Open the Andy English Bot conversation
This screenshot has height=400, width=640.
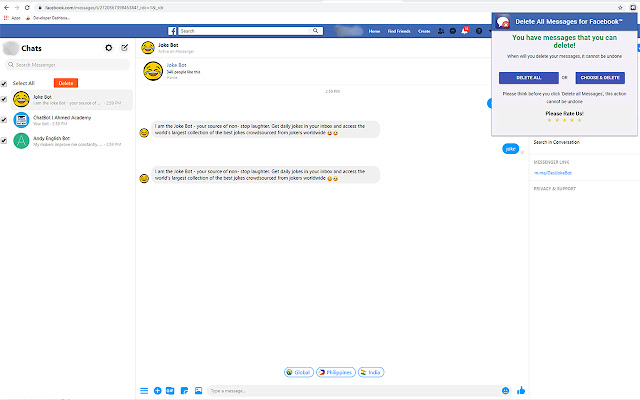(x=72, y=141)
